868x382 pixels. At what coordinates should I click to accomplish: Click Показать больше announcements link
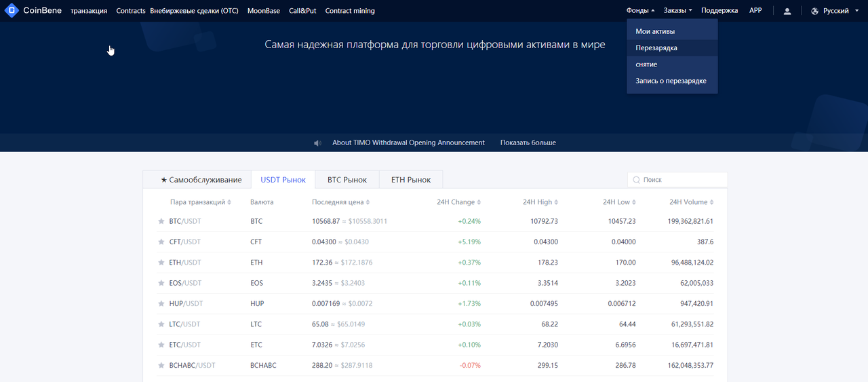click(x=528, y=143)
